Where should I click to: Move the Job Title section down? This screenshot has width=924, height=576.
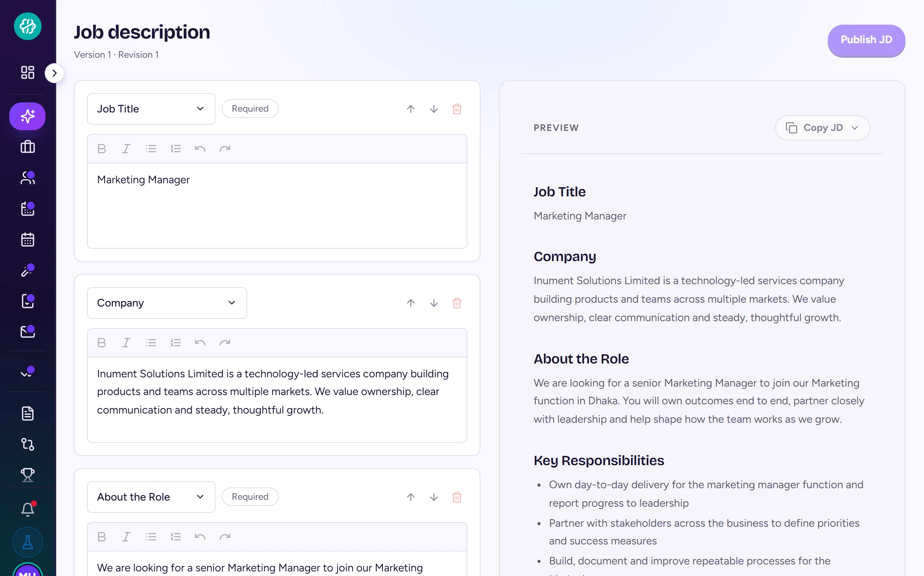pyautogui.click(x=434, y=109)
